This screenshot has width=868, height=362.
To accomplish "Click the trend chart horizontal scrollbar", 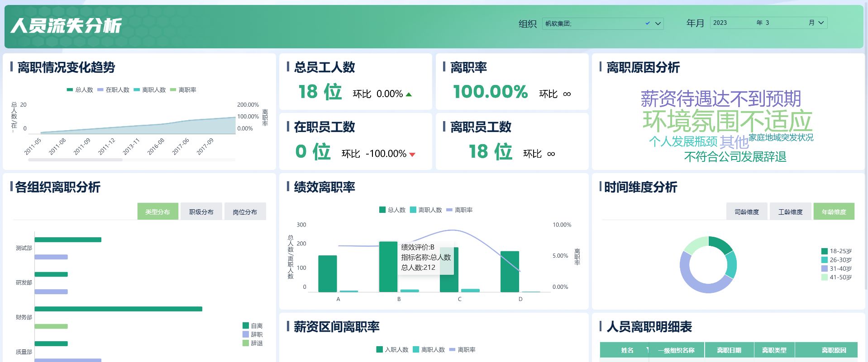I will [75, 160].
